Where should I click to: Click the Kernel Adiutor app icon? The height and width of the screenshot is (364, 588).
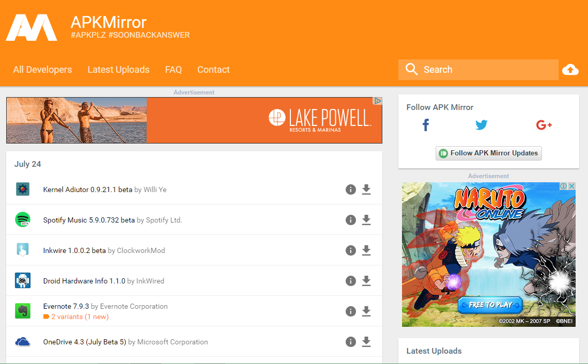pos(23,189)
